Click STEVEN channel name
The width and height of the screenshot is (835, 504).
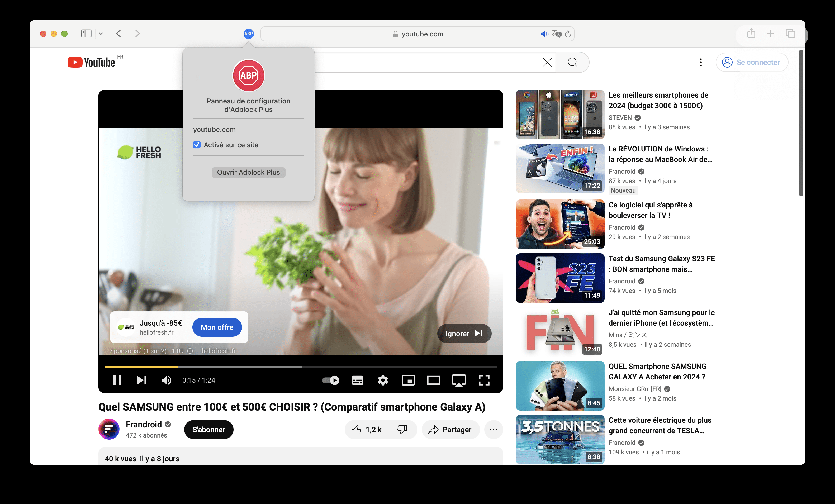point(620,118)
